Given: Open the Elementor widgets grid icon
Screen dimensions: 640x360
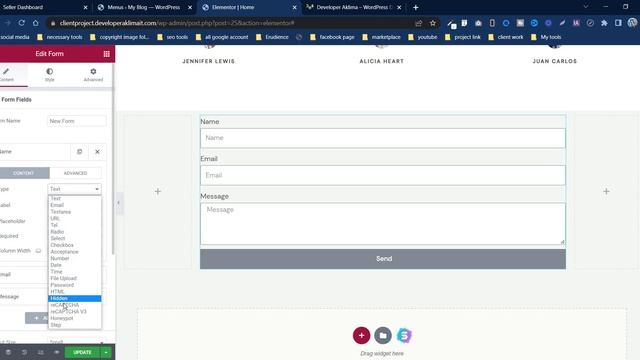Looking at the screenshot, I should (107, 54).
